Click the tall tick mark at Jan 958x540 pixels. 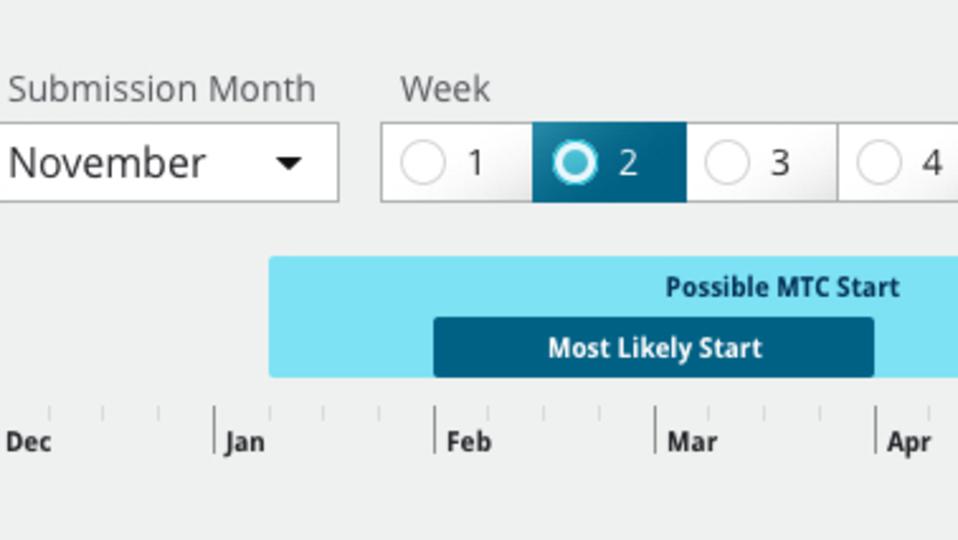point(214,428)
